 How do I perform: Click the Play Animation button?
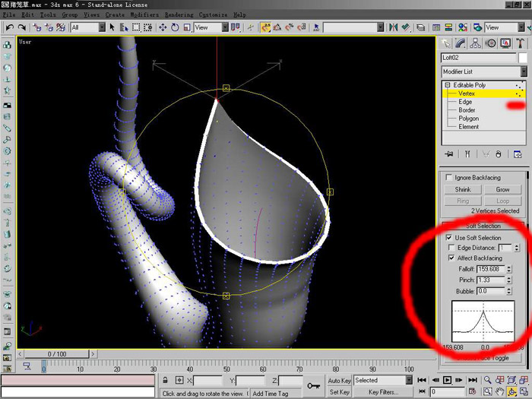447,380
